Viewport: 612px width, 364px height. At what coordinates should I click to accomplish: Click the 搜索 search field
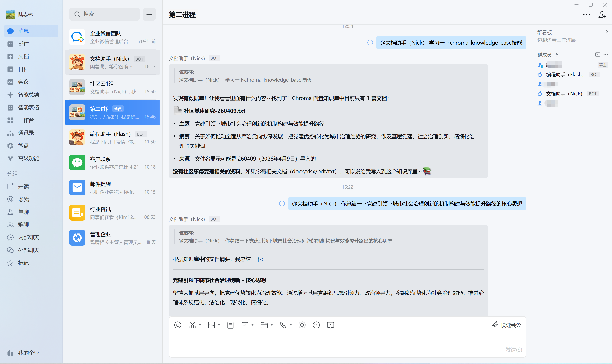click(105, 14)
